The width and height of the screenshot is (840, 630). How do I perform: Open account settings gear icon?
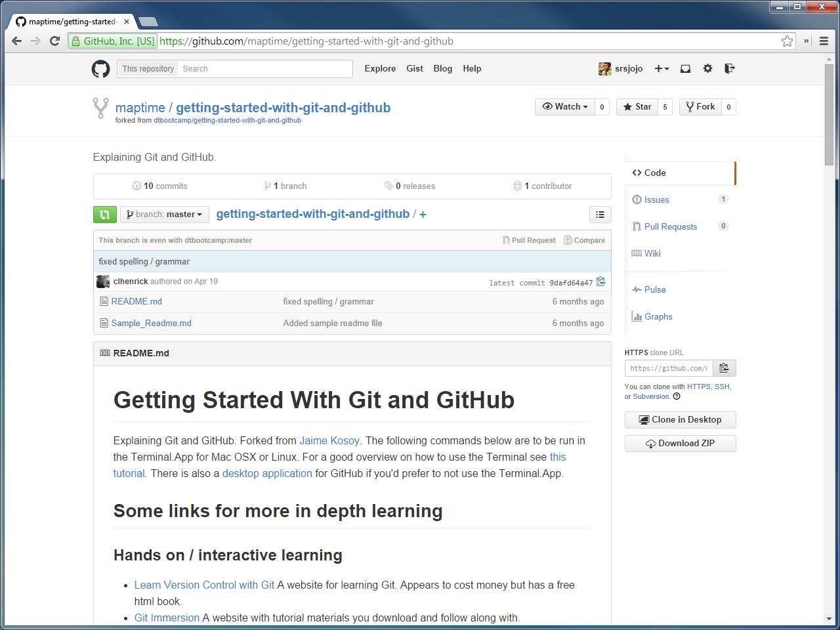[707, 68]
